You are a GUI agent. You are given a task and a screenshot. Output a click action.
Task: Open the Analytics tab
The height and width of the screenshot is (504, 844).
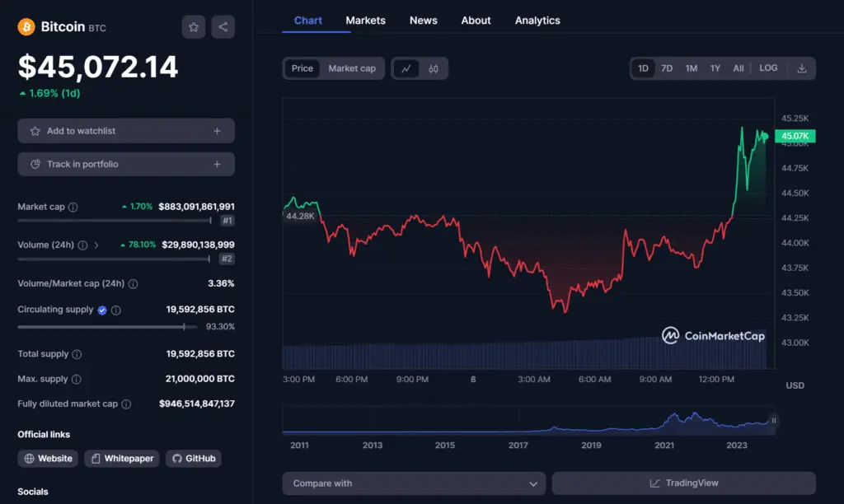click(x=537, y=20)
